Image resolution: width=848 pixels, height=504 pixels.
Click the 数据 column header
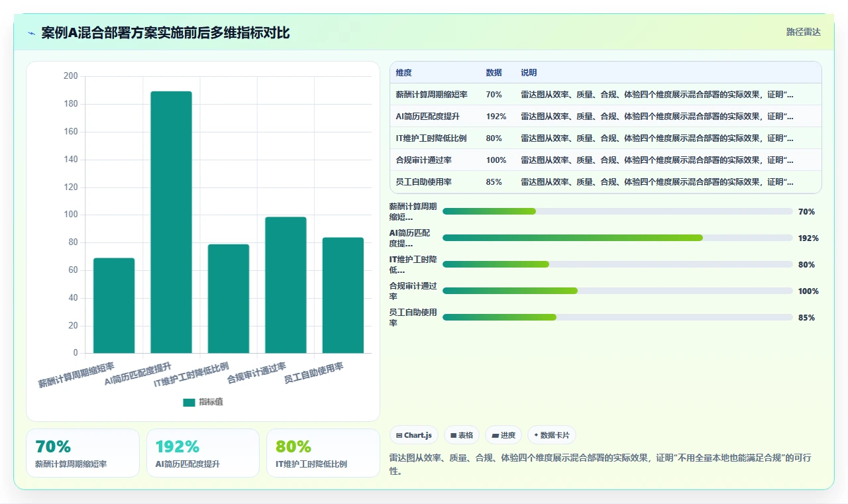tap(494, 73)
